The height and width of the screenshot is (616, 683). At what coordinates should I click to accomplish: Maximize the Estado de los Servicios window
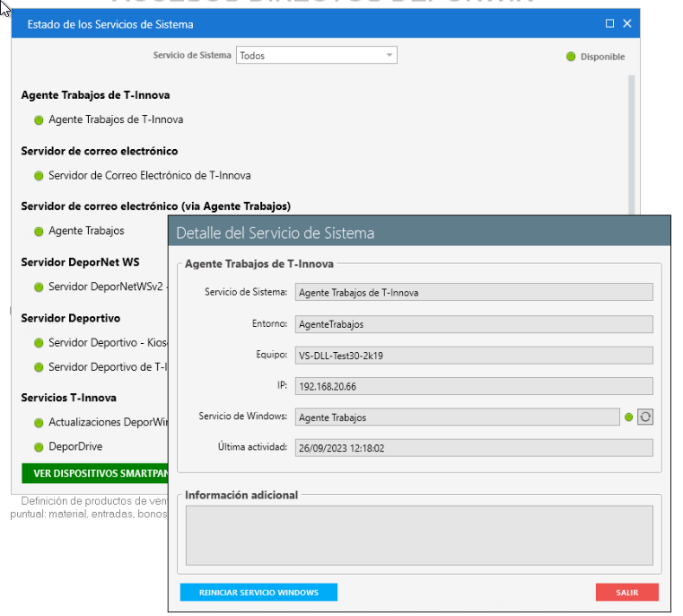coord(609,23)
